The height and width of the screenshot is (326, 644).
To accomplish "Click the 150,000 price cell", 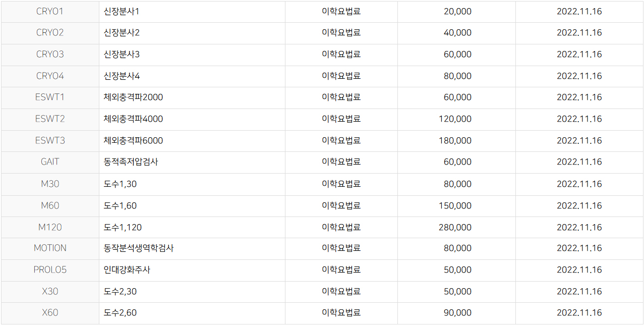I will tap(455, 206).
